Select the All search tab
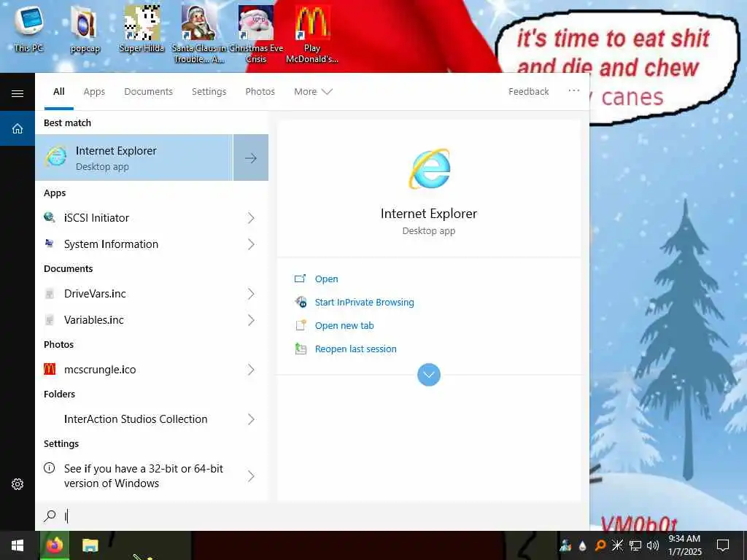Image resolution: width=747 pixels, height=560 pixels. [58, 91]
